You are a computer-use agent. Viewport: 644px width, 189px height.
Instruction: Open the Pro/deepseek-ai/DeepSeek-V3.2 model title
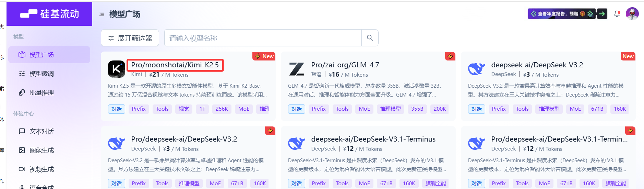click(184, 139)
